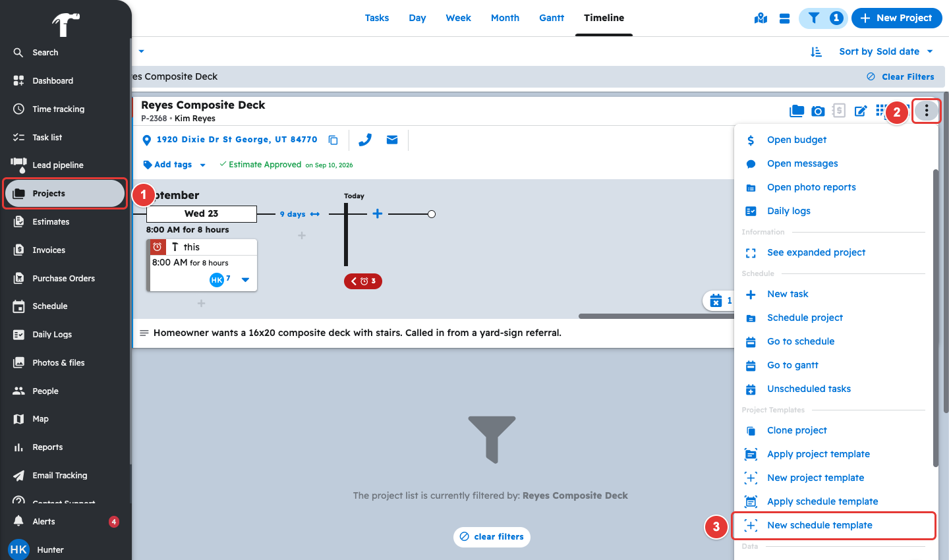Click Clear Filters in the top bar

(x=901, y=76)
